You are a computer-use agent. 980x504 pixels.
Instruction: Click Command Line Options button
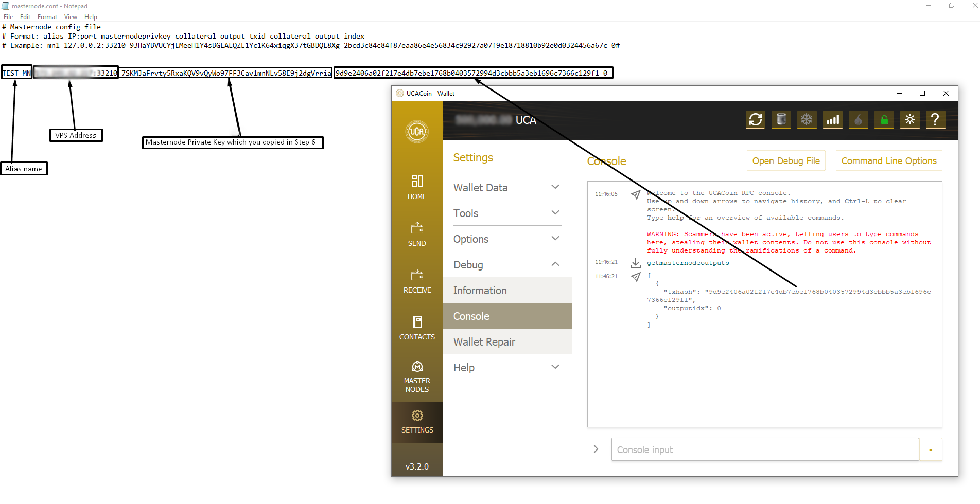click(x=889, y=160)
